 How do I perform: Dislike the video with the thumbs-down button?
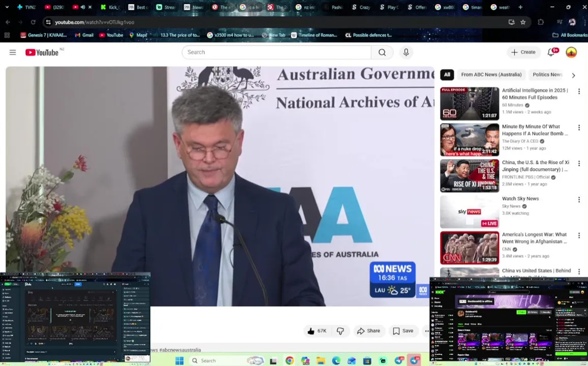click(341, 331)
